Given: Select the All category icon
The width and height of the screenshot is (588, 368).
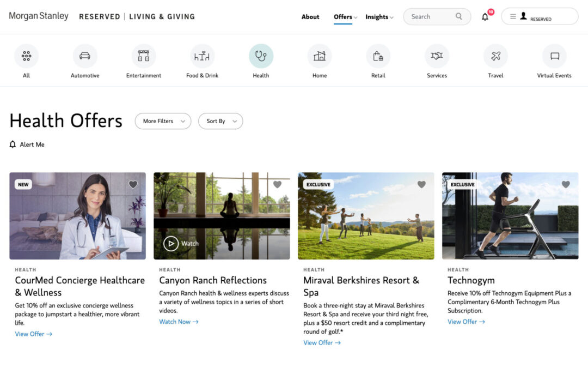Looking at the screenshot, I should tap(26, 56).
